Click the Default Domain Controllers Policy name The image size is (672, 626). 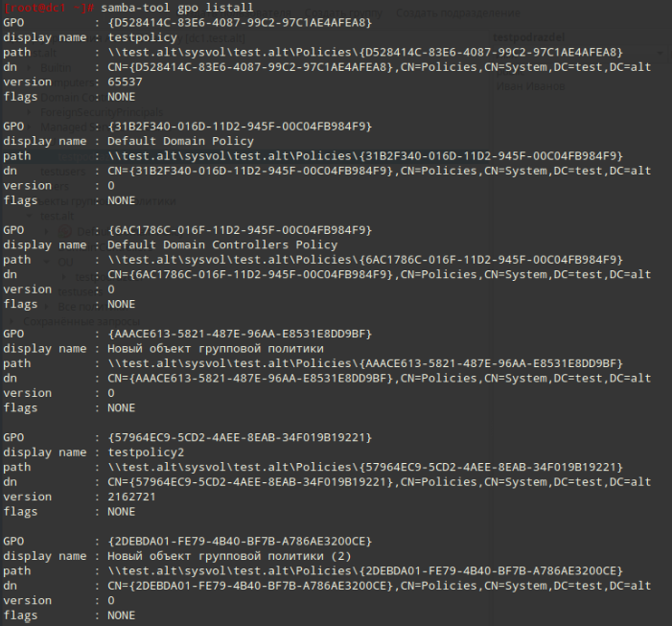tap(222, 245)
